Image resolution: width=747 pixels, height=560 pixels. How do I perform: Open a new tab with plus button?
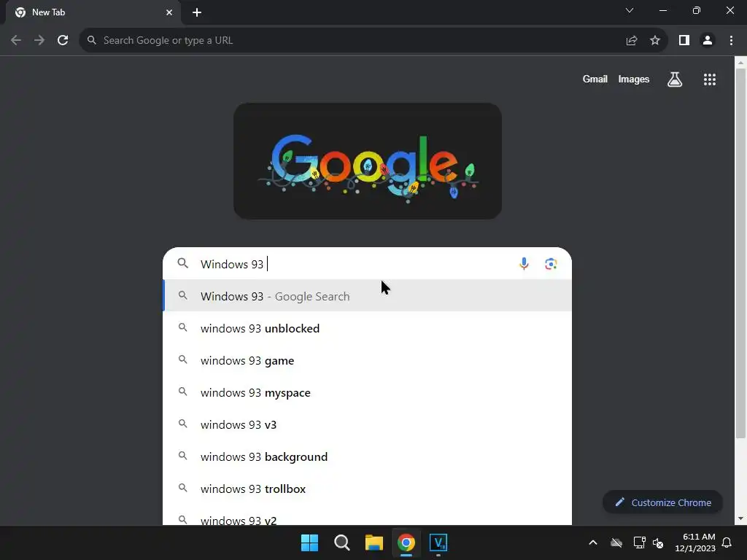click(x=197, y=12)
